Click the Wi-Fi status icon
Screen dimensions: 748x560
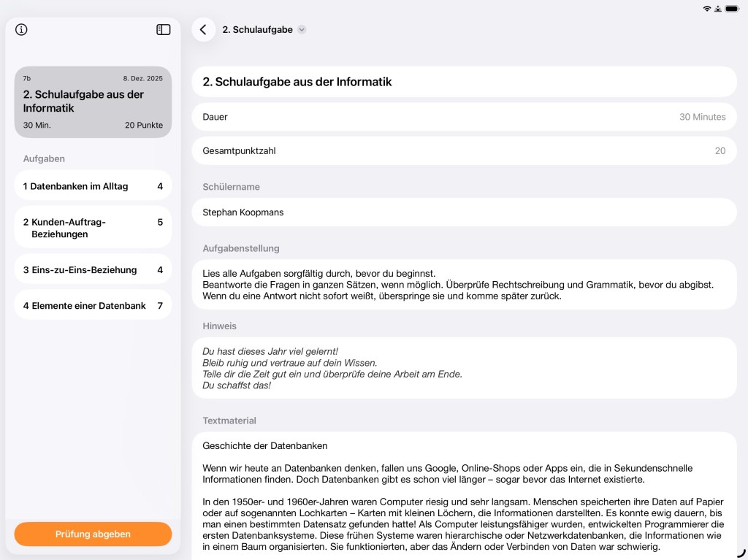click(x=706, y=8)
